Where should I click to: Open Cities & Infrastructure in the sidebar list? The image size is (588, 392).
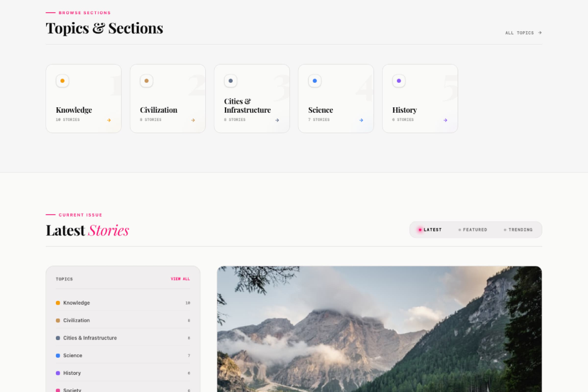pyautogui.click(x=123, y=338)
